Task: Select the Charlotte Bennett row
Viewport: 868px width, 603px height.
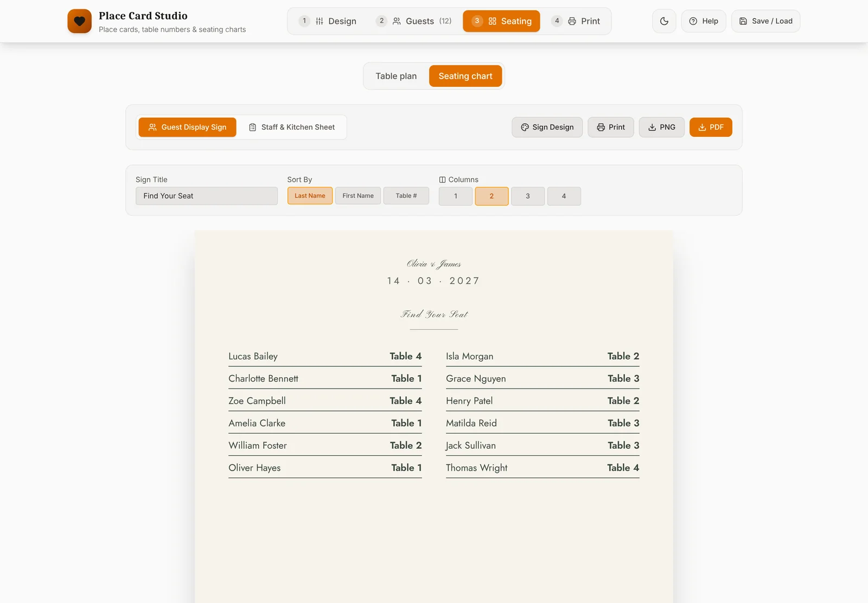Action: [325, 378]
